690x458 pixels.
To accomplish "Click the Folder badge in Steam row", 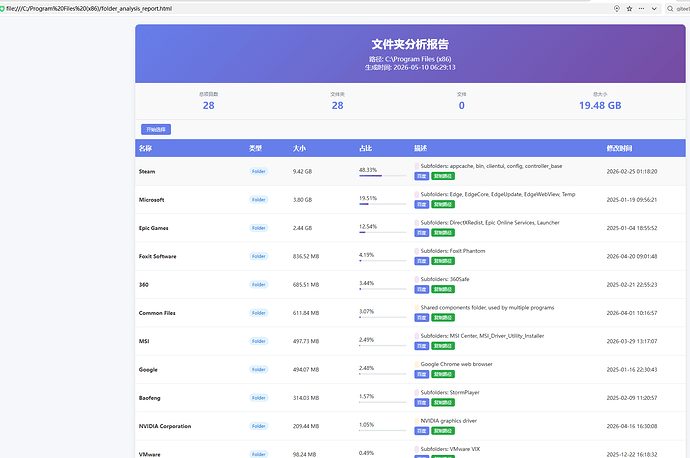I will click(259, 171).
